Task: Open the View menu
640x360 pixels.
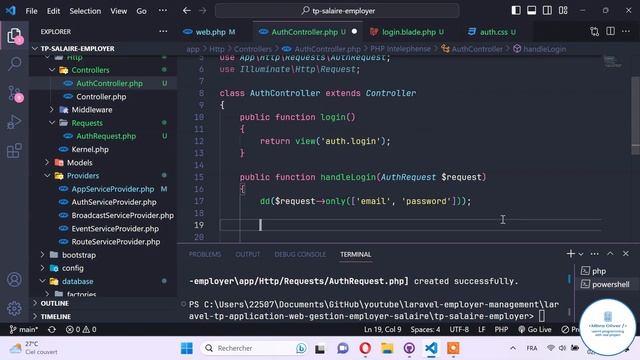Action: (118, 11)
